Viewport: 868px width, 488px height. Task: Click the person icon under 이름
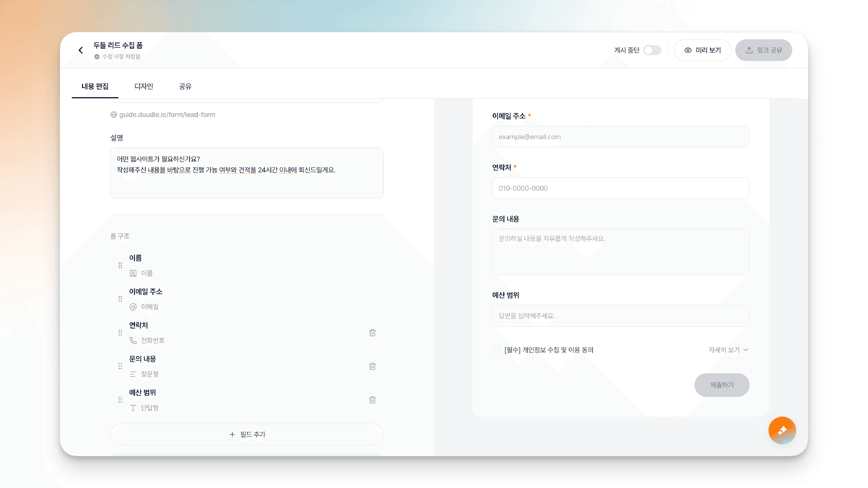coord(133,273)
